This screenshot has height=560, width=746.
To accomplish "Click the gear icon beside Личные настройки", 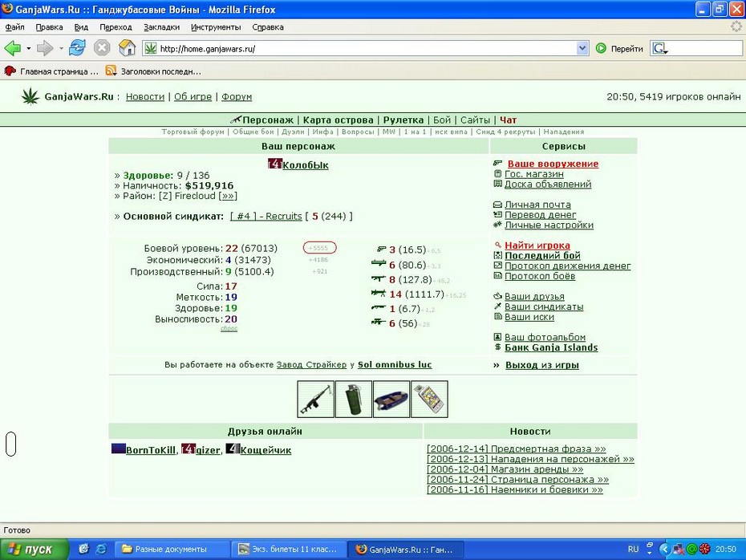I will 497,225.
